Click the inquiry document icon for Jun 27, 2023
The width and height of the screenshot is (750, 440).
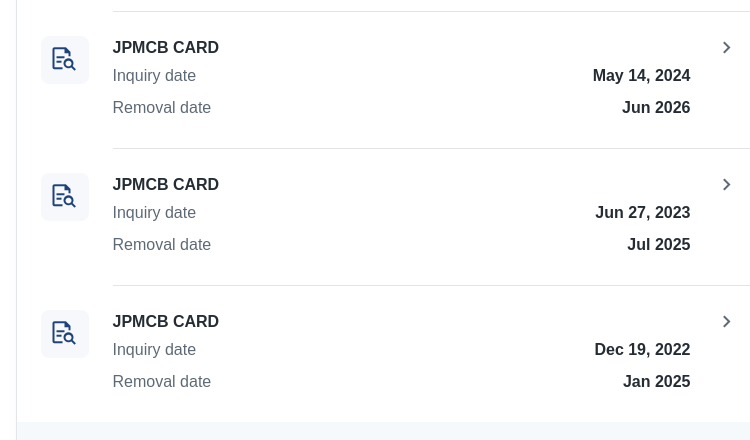point(65,197)
